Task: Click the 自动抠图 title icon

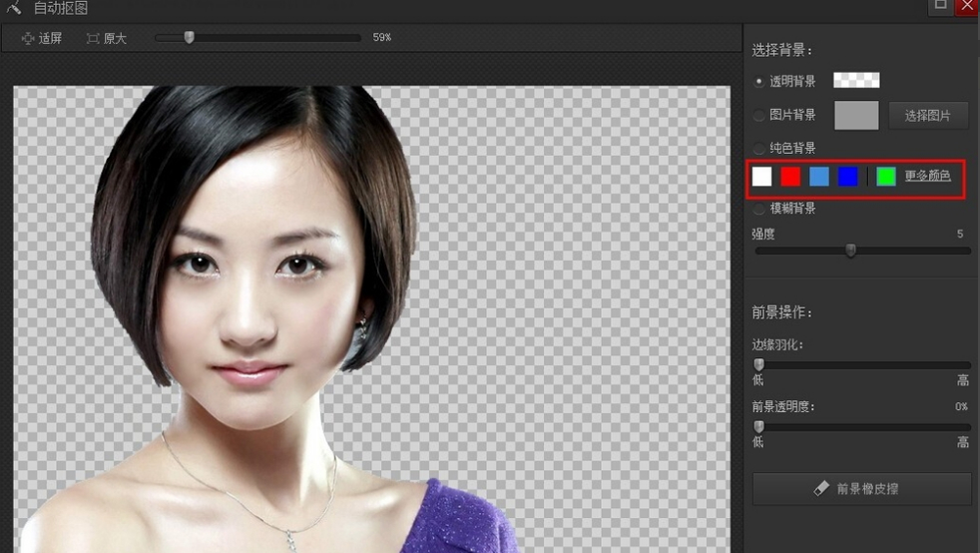Action: [14, 8]
